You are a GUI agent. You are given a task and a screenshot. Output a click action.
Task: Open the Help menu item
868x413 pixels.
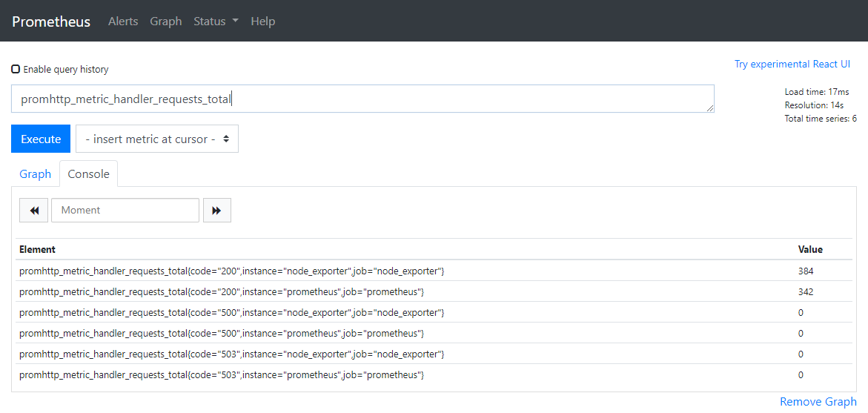[x=262, y=22]
